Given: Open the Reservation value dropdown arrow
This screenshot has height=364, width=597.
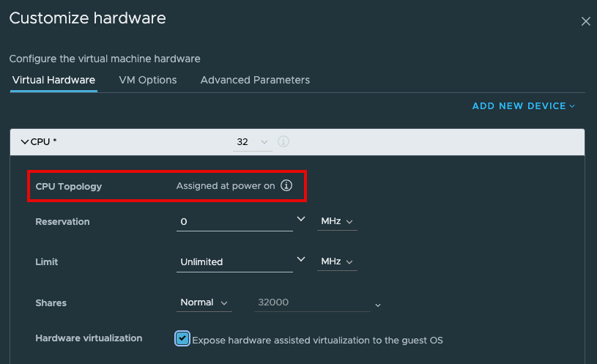Looking at the screenshot, I should 300,219.
